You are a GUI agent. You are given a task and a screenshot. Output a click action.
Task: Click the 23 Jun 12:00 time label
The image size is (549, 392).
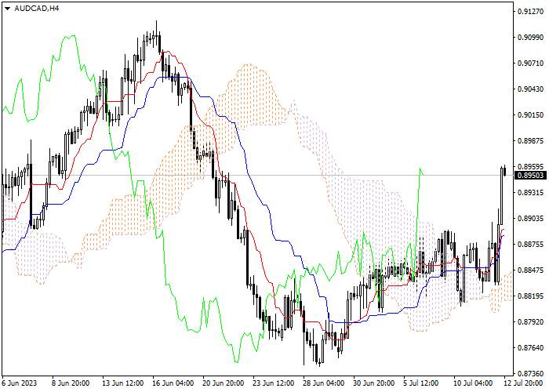click(x=274, y=383)
